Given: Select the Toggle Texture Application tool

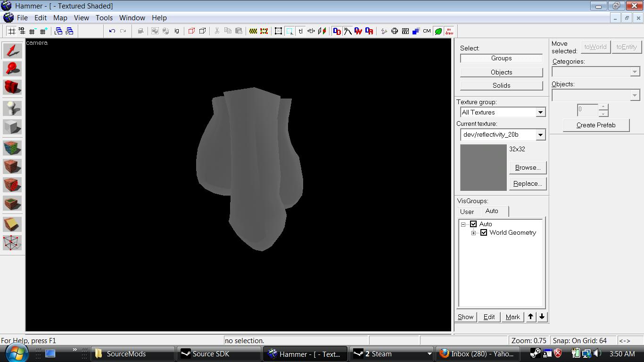Looking at the screenshot, I should click(x=12, y=148).
